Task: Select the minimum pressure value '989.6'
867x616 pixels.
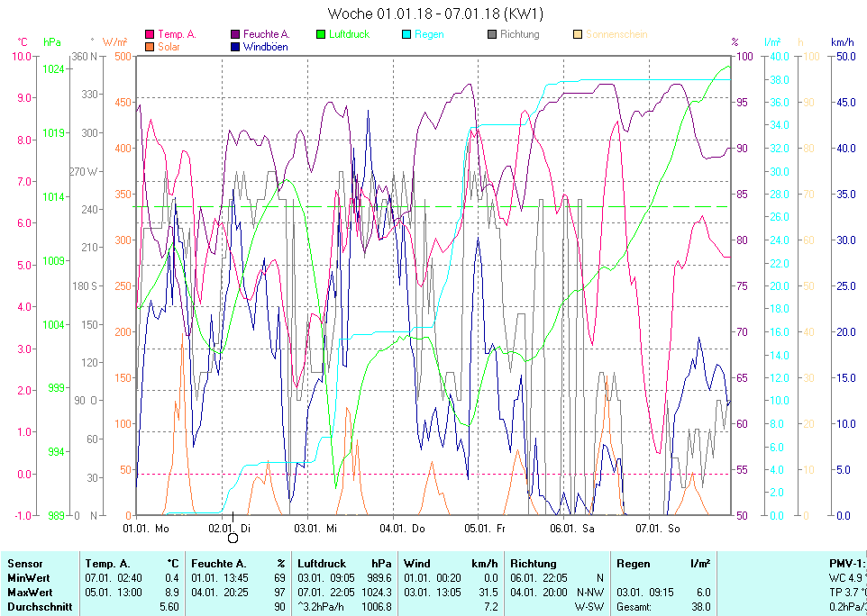Action: 379,578
